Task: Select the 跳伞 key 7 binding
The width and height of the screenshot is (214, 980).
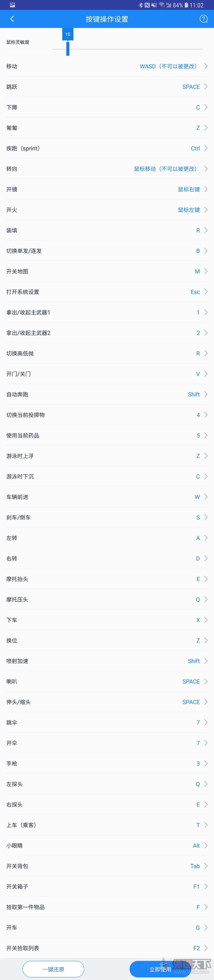Action: [x=107, y=722]
